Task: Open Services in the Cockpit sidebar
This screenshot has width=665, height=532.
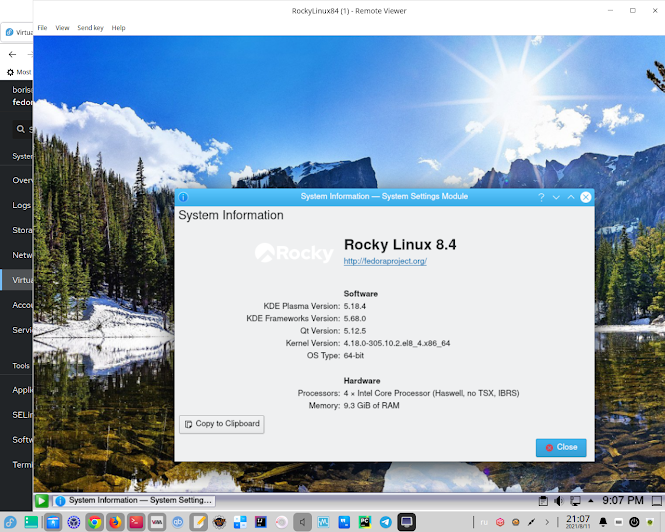Action: click(17, 330)
